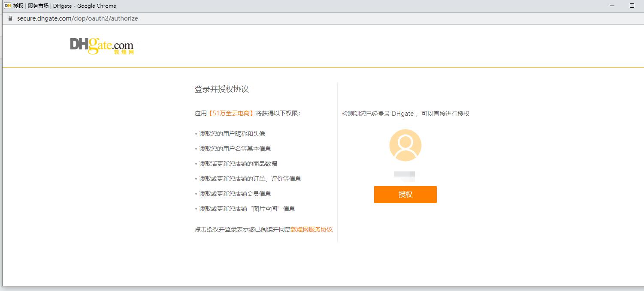
Task: Select the text 读取活更新您店铺的商品数据
Action: pos(238,164)
